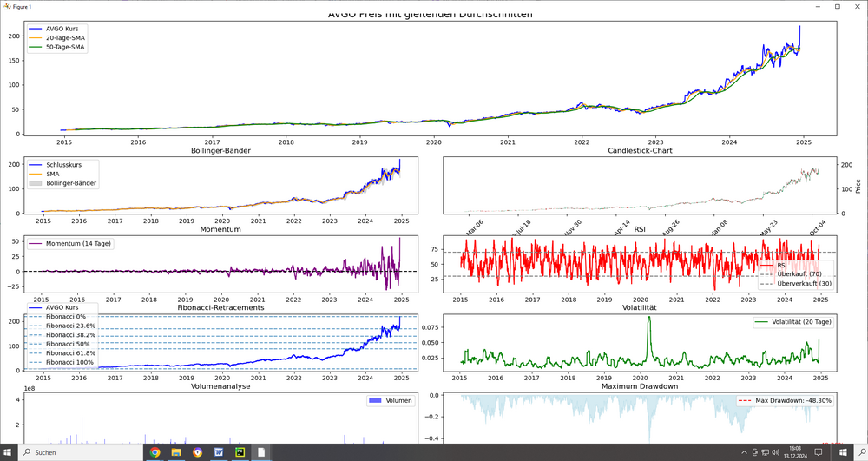This screenshot has height=461, width=868.
Task: Click the taskbar icon between File Explorer and Word
Action: pyautogui.click(x=198, y=452)
